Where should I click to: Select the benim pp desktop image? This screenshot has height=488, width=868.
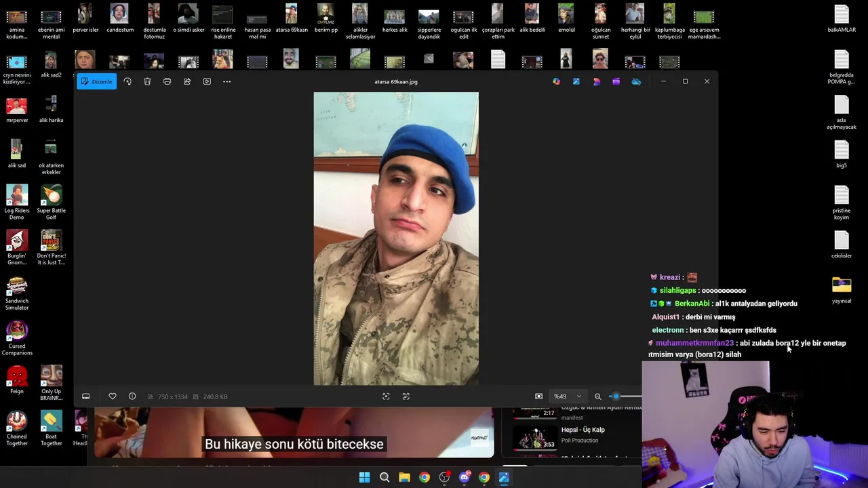[x=325, y=18]
